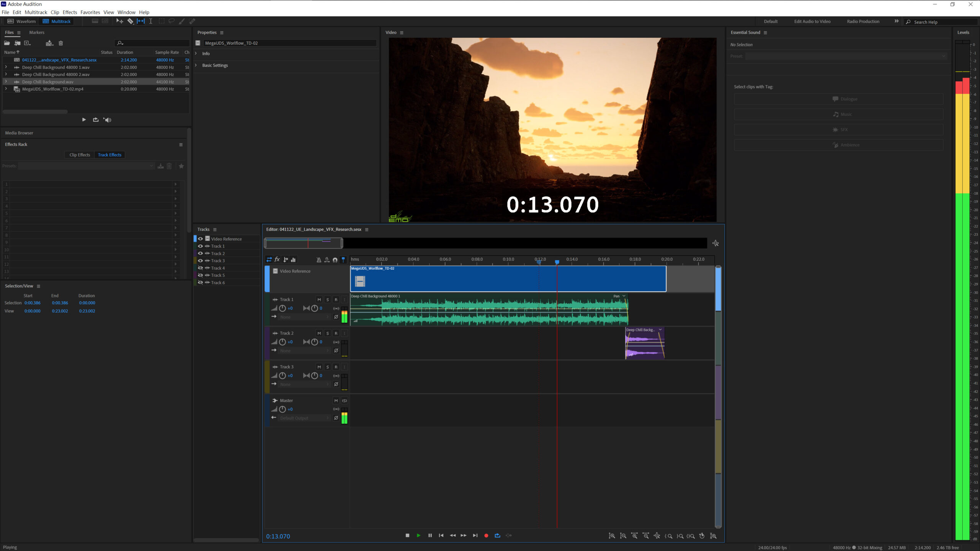Switch to the Clip Effects tab
The width and height of the screenshot is (980, 551).
[x=80, y=155]
